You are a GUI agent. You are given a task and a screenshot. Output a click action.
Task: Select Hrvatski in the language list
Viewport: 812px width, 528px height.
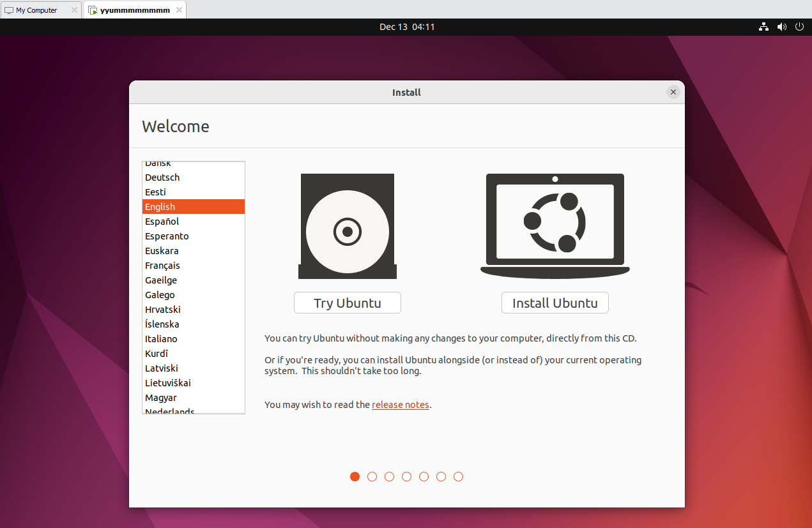[x=194, y=310]
